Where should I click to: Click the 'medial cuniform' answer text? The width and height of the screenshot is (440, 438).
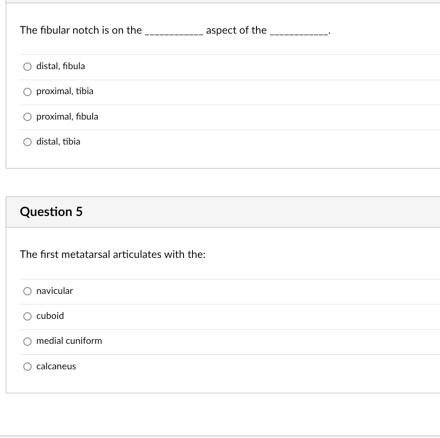click(69, 341)
